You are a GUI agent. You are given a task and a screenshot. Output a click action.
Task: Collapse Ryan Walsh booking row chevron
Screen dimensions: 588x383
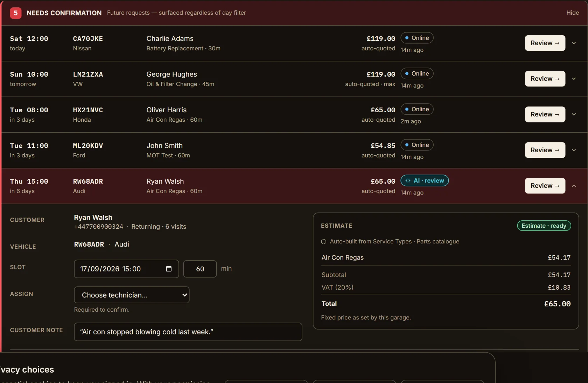574,186
